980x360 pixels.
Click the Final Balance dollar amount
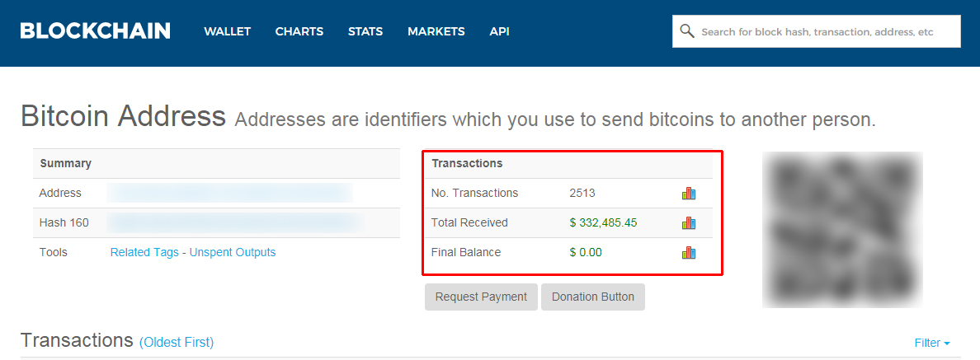[x=586, y=253]
